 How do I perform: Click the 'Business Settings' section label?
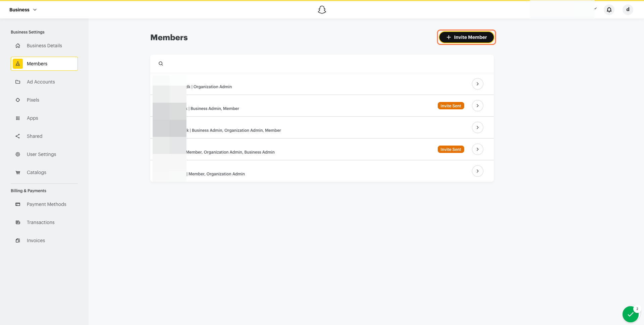click(28, 32)
